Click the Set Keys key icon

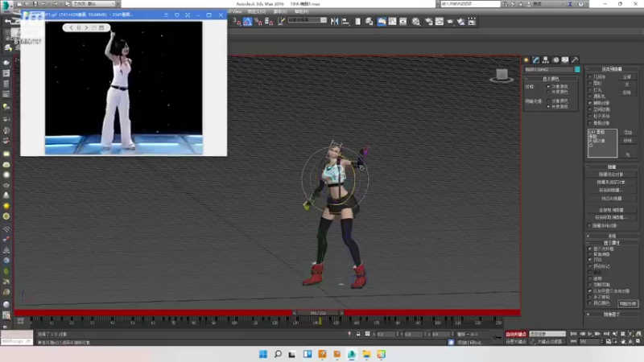coord(497,337)
